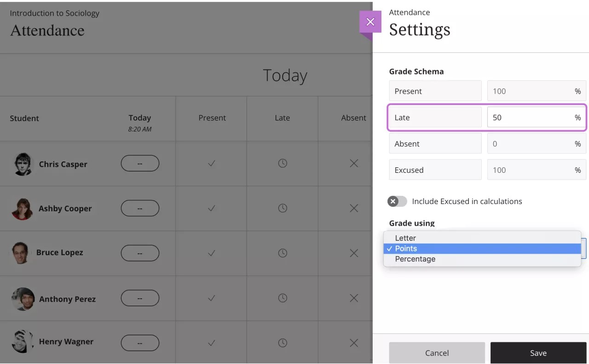Viewport: 589px width, 364px height.
Task: Mark Chris Casper as Absent
Action: coord(353,163)
